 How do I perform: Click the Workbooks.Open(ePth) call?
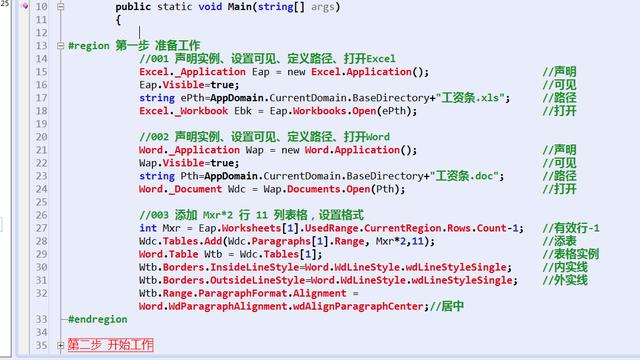(355, 111)
